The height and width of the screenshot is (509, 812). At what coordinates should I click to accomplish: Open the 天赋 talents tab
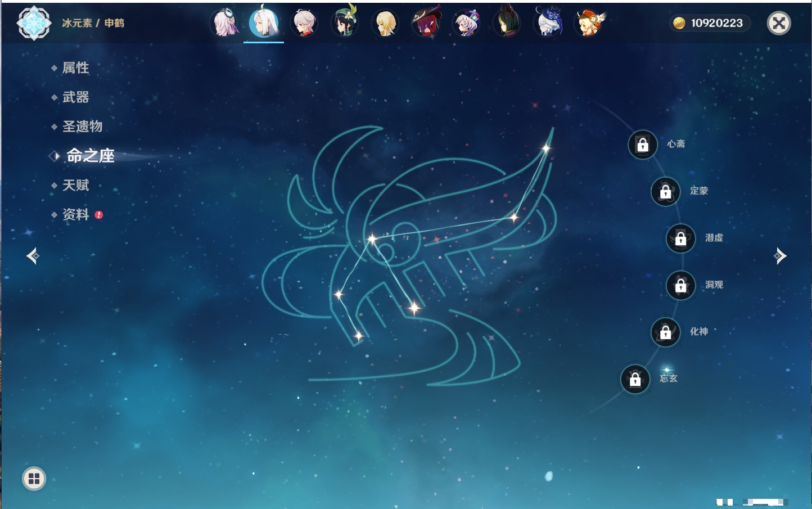75,185
